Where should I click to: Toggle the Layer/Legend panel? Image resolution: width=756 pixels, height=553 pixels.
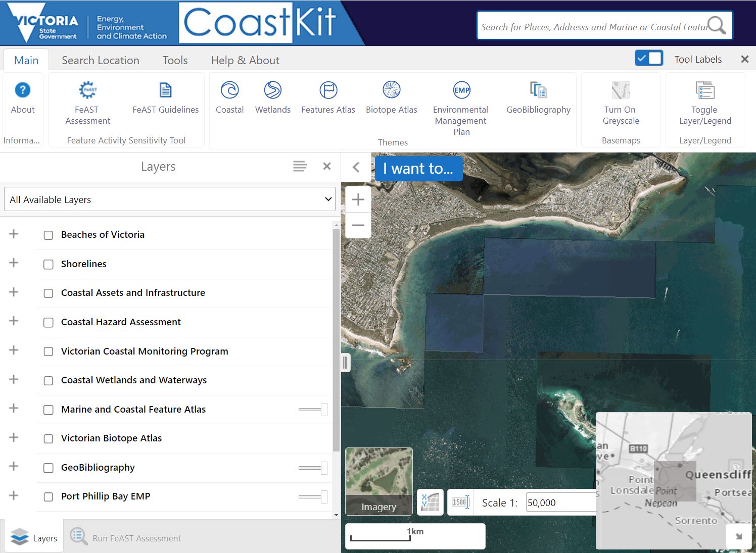coord(705,103)
